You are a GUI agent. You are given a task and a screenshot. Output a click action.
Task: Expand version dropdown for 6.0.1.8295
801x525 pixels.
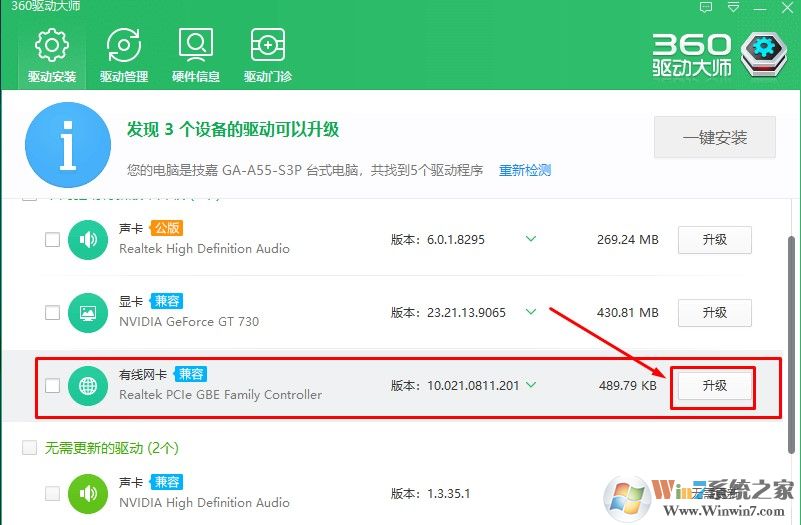(x=531, y=238)
